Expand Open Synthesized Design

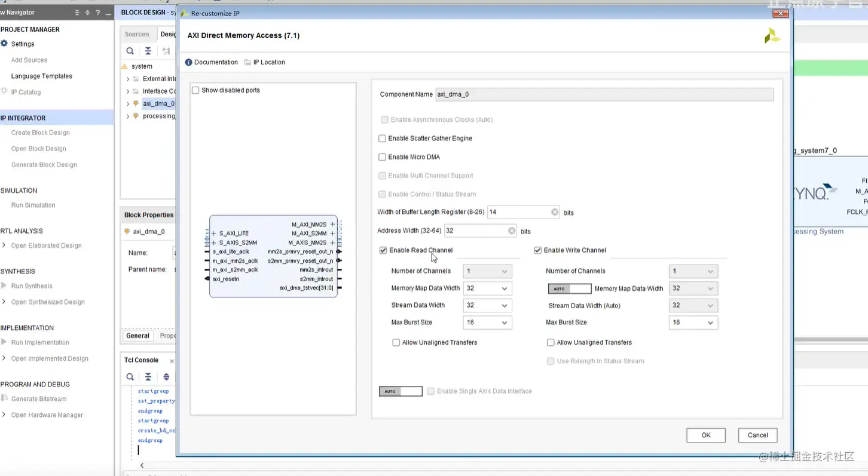(x=4, y=302)
